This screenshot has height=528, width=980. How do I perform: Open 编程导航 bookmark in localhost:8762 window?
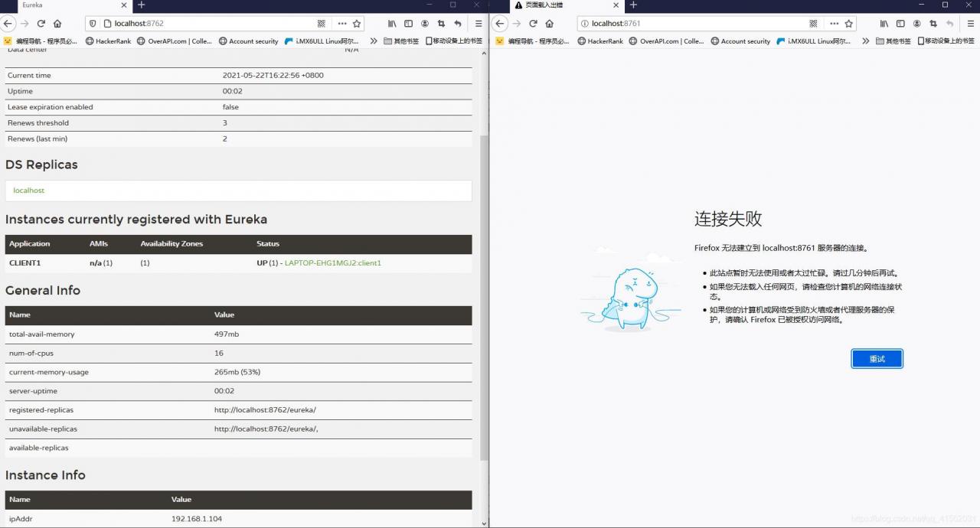[x=40, y=41]
